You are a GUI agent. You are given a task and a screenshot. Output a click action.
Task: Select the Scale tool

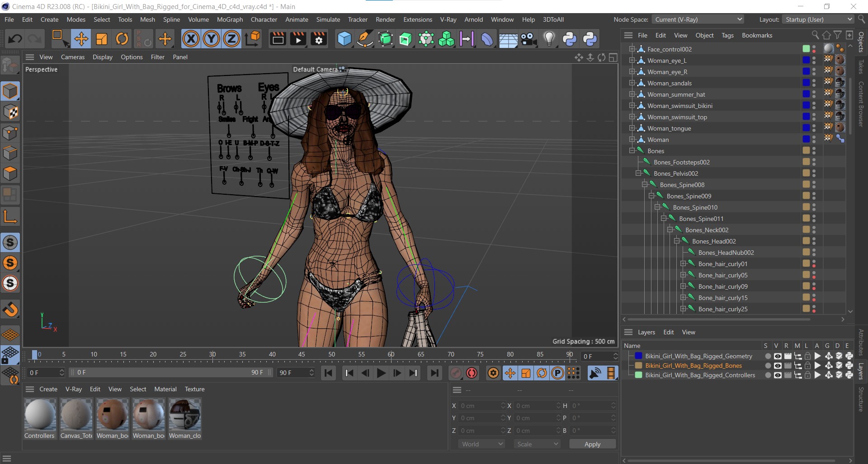(102, 39)
